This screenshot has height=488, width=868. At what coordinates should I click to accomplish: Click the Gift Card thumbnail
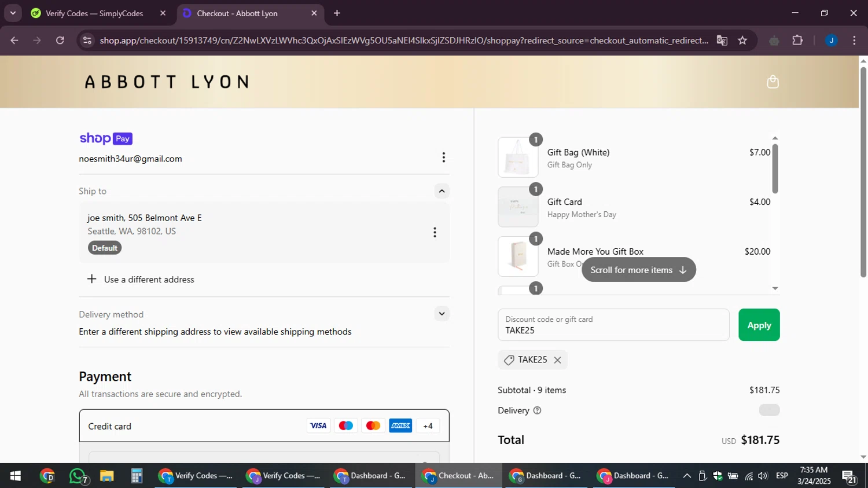pyautogui.click(x=518, y=207)
